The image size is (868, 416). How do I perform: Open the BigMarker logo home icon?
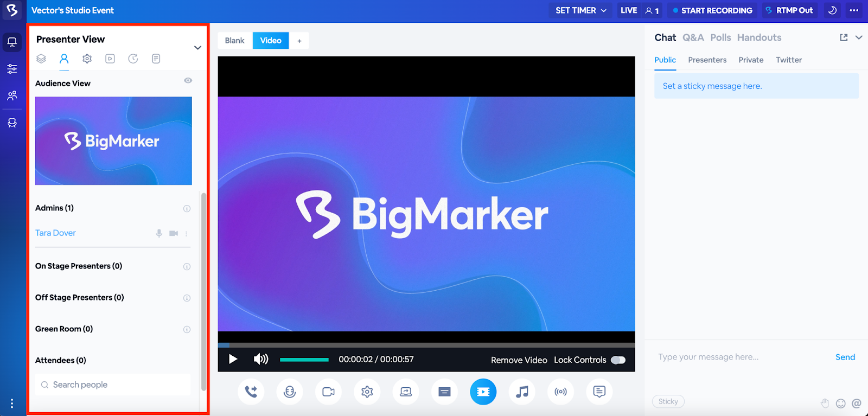click(x=12, y=10)
